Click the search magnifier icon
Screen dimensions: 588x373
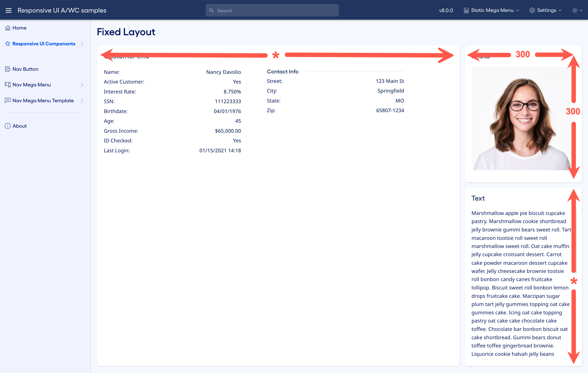click(211, 10)
